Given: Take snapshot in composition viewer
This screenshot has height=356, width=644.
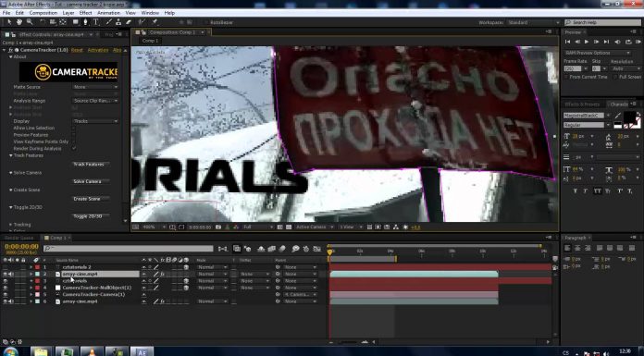Looking at the screenshot, I should [218, 227].
